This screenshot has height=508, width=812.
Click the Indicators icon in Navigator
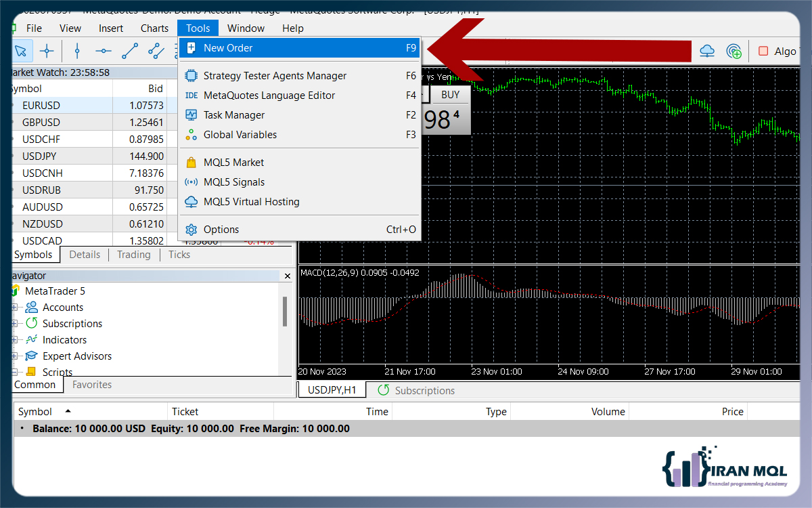coord(31,340)
